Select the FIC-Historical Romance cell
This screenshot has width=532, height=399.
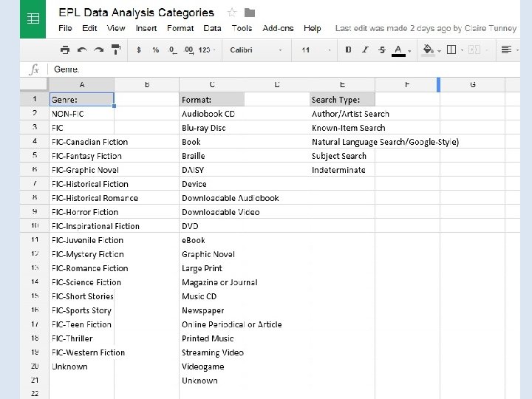(x=82, y=198)
